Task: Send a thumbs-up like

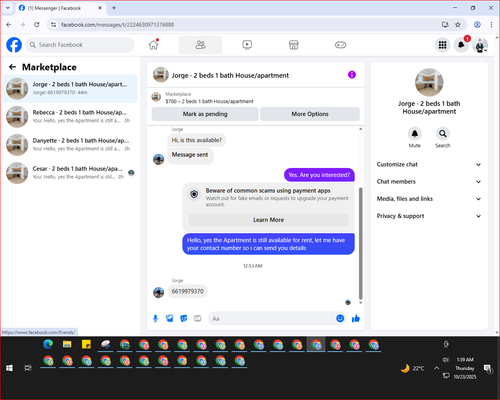Action: tap(356, 318)
